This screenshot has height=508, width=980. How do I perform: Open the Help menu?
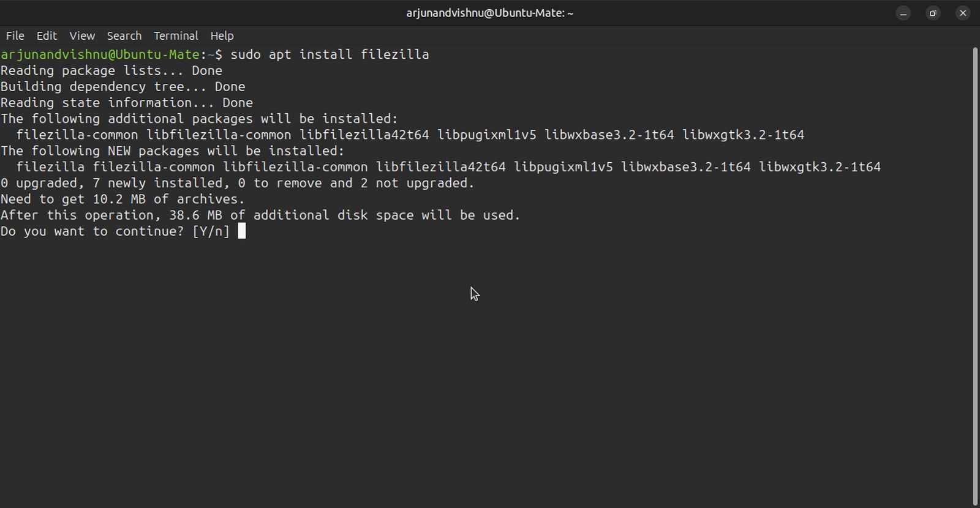point(222,35)
